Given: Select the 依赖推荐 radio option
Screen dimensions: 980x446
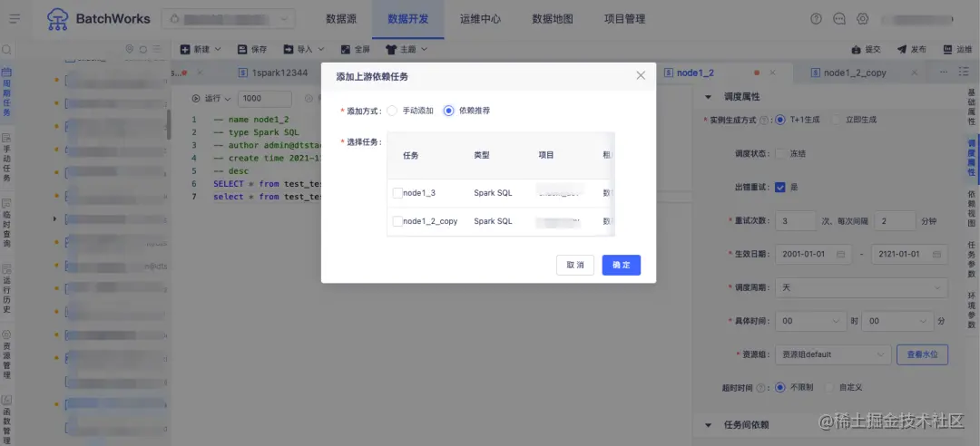Looking at the screenshot, I should 448,111.
